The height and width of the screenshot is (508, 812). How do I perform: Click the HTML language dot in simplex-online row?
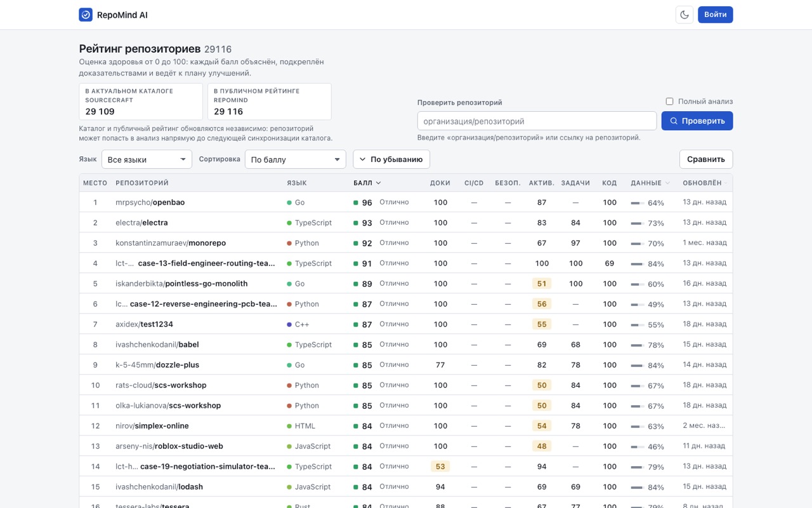[x=289, y=426]
